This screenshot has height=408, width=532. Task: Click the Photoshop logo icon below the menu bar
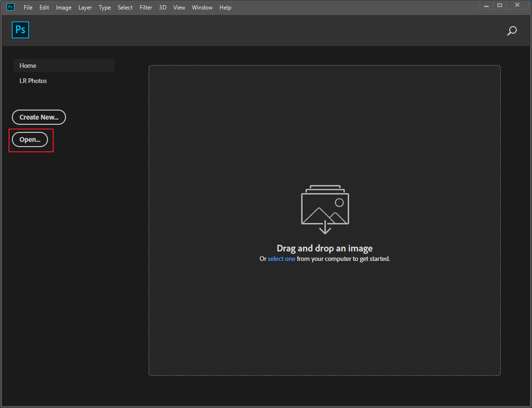[x=20, y=29]
